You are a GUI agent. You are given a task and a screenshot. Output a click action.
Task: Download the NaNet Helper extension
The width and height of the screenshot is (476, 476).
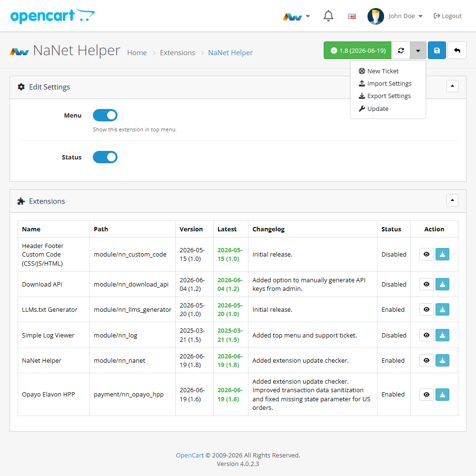[442, 360]
